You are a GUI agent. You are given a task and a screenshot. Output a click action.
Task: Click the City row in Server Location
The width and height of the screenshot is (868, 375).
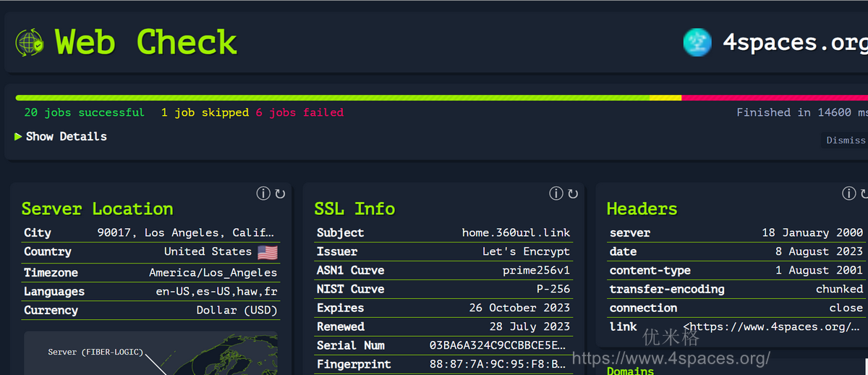pos(150,233)
